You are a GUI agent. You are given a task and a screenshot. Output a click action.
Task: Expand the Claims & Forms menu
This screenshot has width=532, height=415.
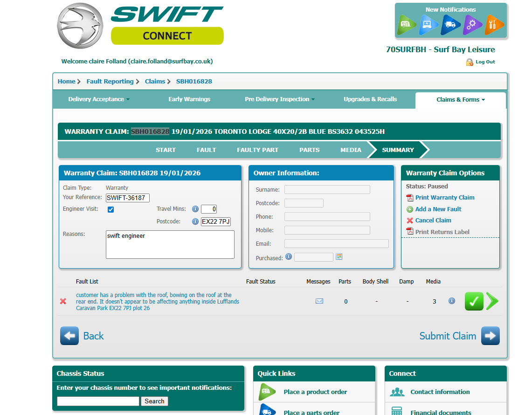point(461,100)
